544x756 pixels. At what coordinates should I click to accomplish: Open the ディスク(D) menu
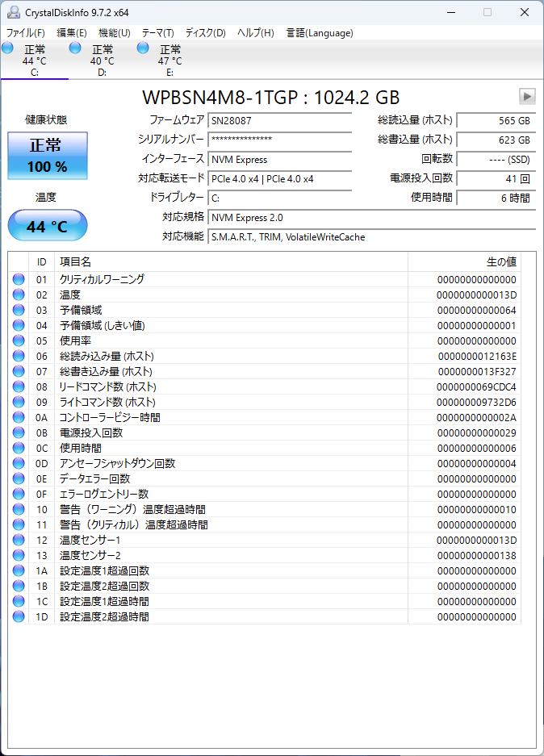click(x=205, y=33)
